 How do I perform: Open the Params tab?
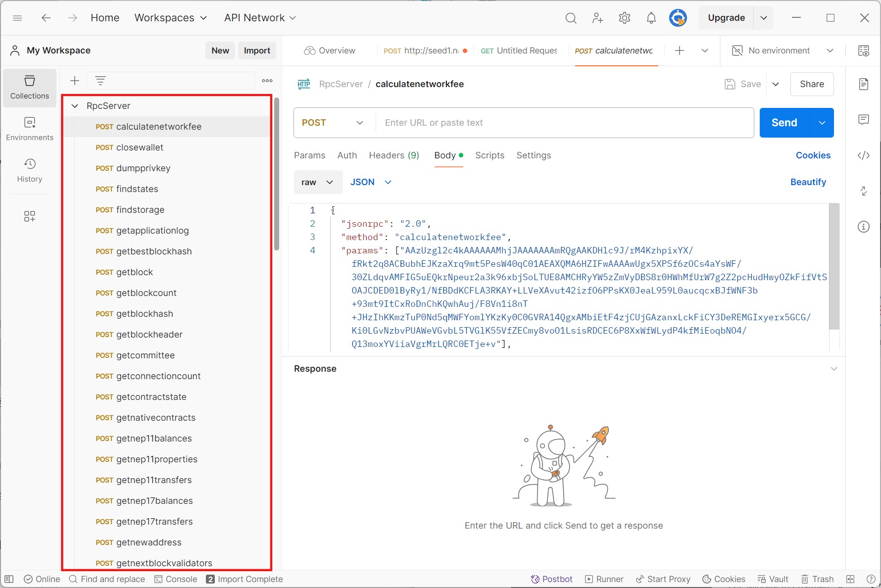(x=310, y=155)
